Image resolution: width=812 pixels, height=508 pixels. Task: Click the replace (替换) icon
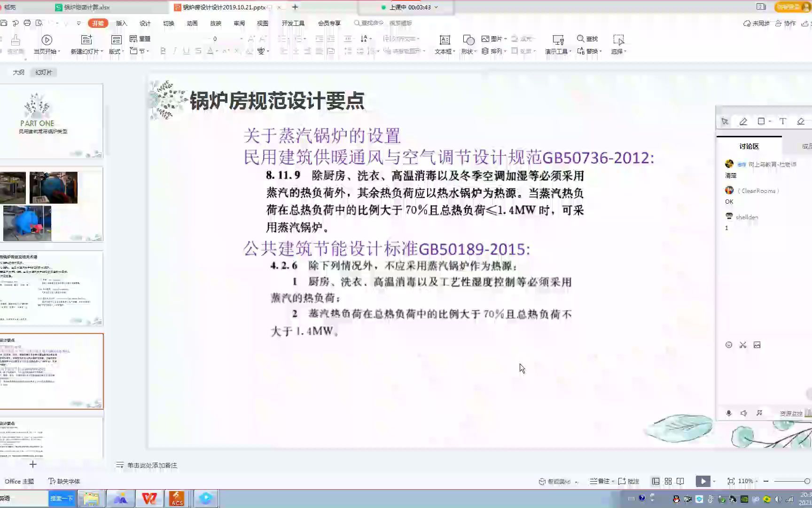pyautogui.click(x=581, y=51)
